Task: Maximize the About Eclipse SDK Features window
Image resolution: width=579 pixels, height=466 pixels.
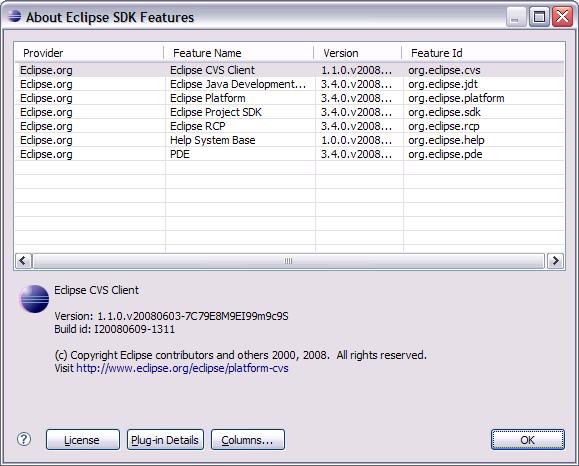Action: 539,17
